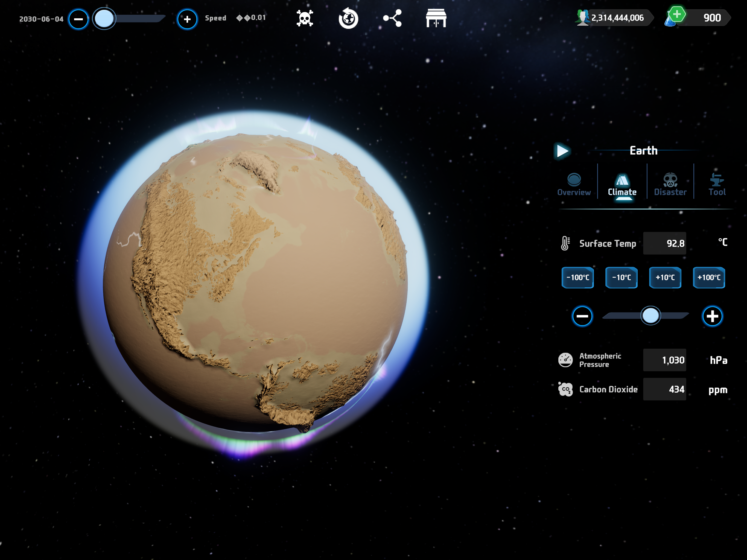Open the Disaster tab
The image size is (747, 560).
pyautogui.click(x=670, y=184)
